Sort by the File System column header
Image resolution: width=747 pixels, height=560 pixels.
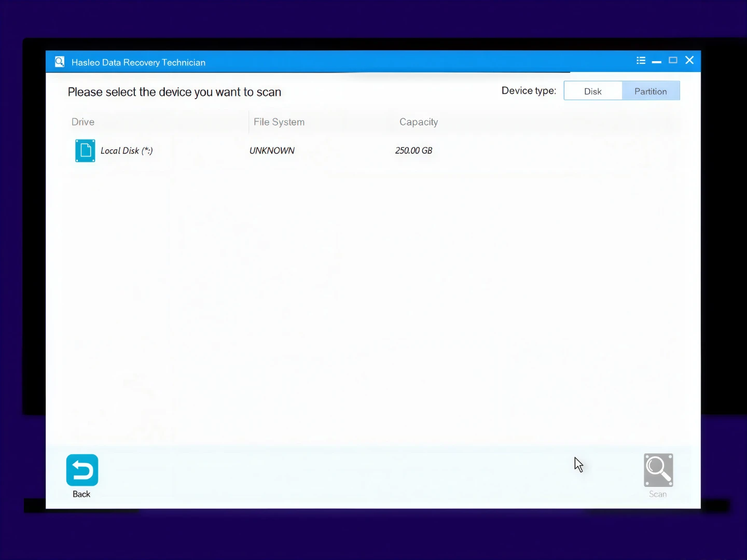tap(279, 122)
